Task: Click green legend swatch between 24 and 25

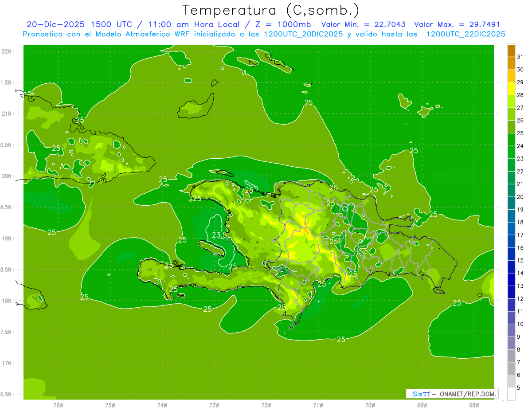Action: point(511,140)
